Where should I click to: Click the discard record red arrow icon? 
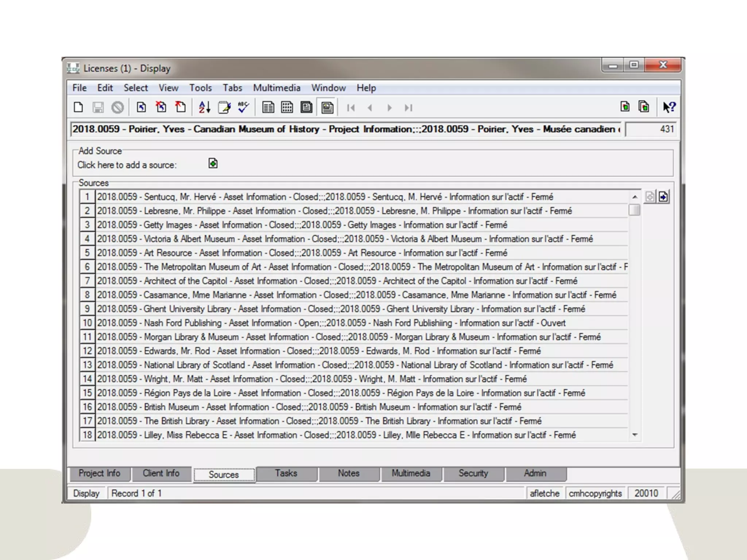[x=180, y=108]
